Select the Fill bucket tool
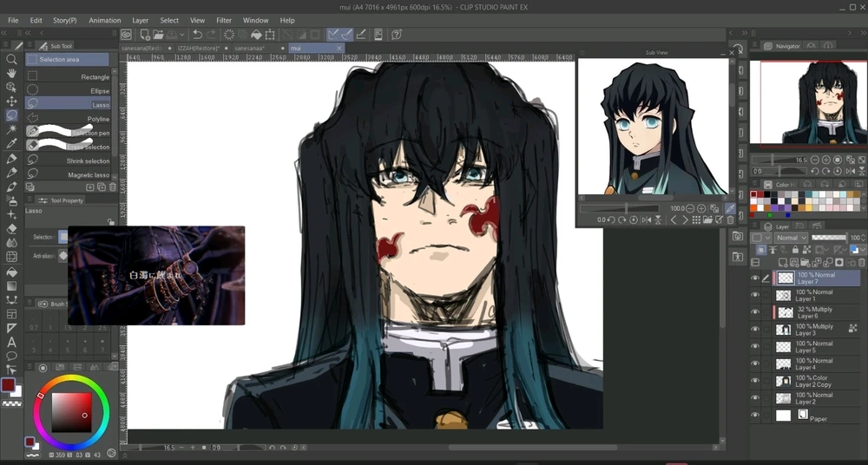This screenshot has width=868, height=465. [11, 272]
